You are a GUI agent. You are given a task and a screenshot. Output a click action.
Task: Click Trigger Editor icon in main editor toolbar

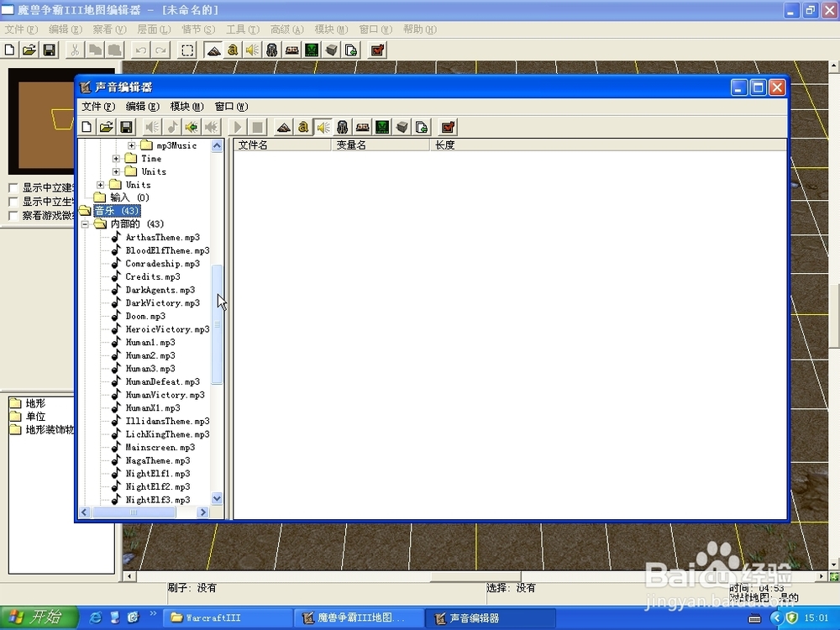233,50
